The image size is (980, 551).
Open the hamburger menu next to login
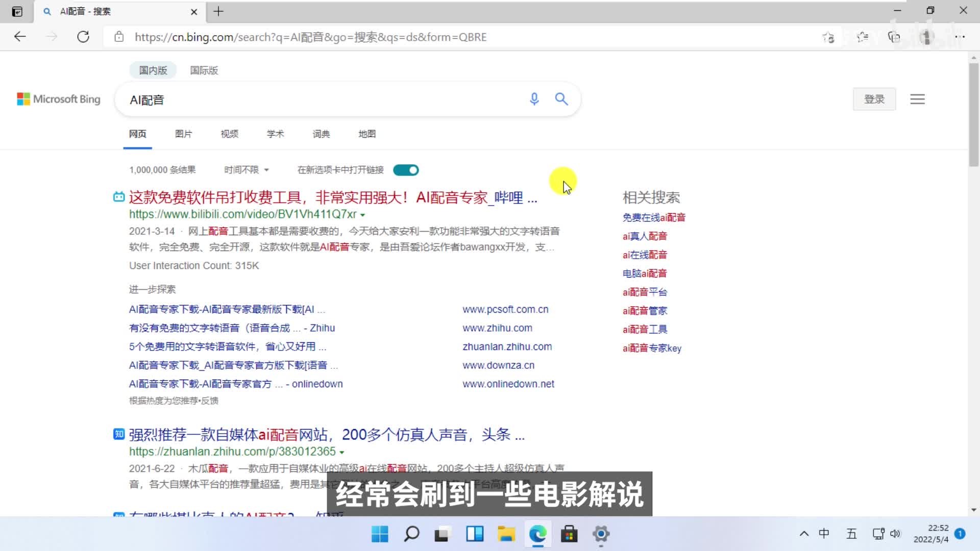point(917,99)
